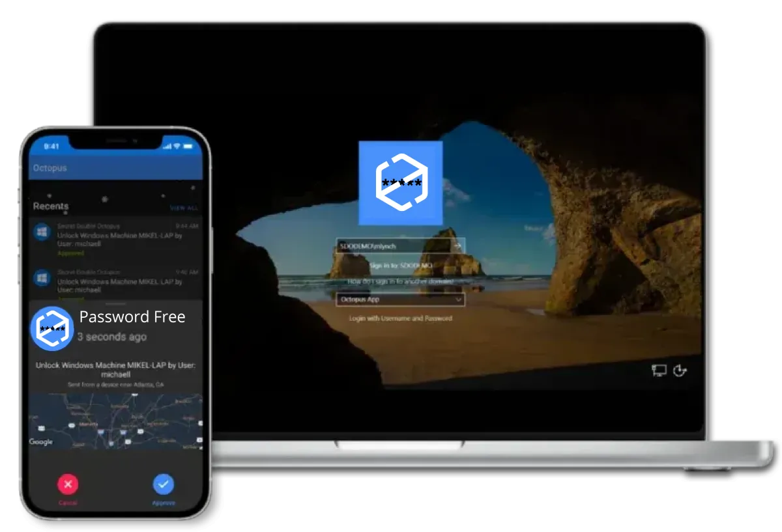Tap the Cancel label on the phone

68,503
